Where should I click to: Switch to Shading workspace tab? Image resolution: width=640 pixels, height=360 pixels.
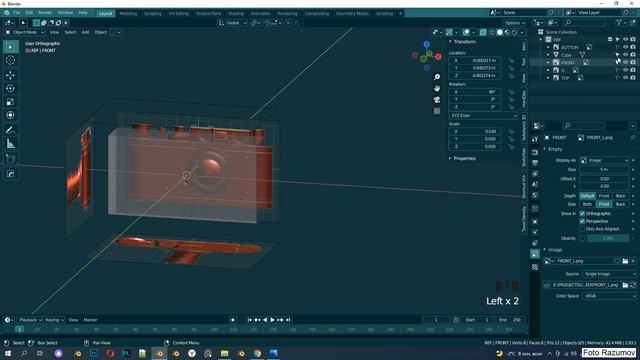[236, 13]
